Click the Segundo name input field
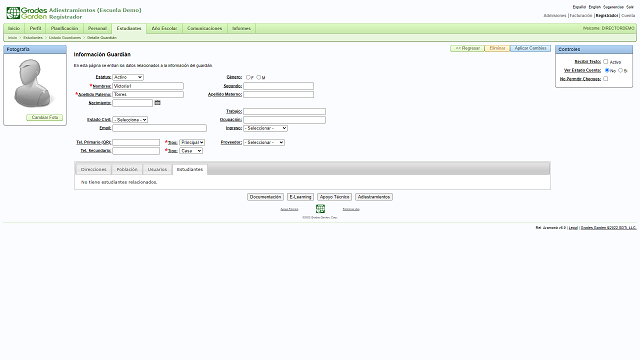The height and width of the screenshot is (360, 640). coord(278,86)
